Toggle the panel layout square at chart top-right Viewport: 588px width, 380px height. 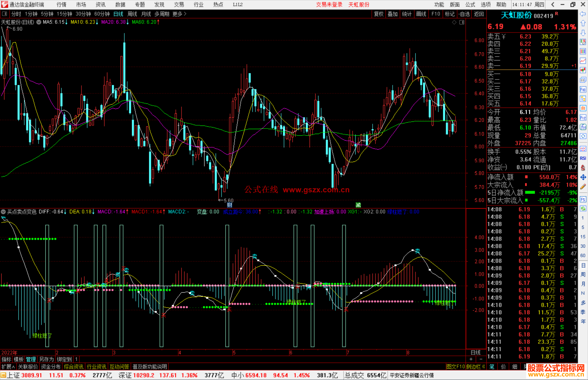click(x=462, y=22)
